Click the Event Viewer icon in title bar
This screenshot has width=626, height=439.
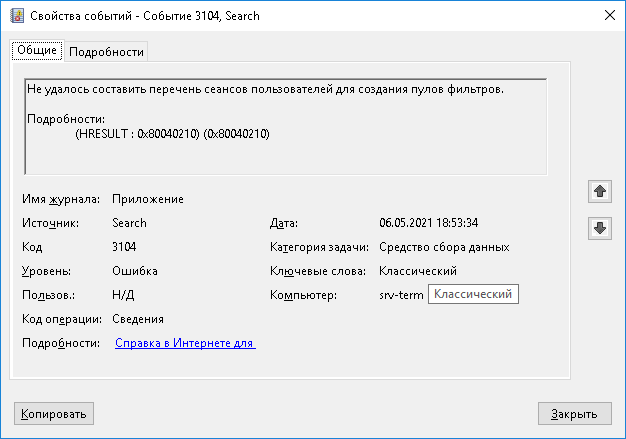pyautogui.click(x=17, y=16)
